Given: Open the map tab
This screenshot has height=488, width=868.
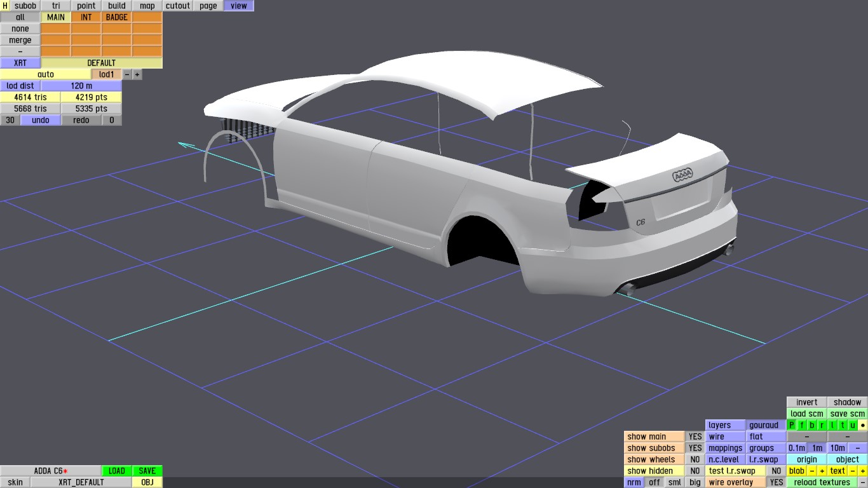Looking at the screenshot, I should [147, 6].
